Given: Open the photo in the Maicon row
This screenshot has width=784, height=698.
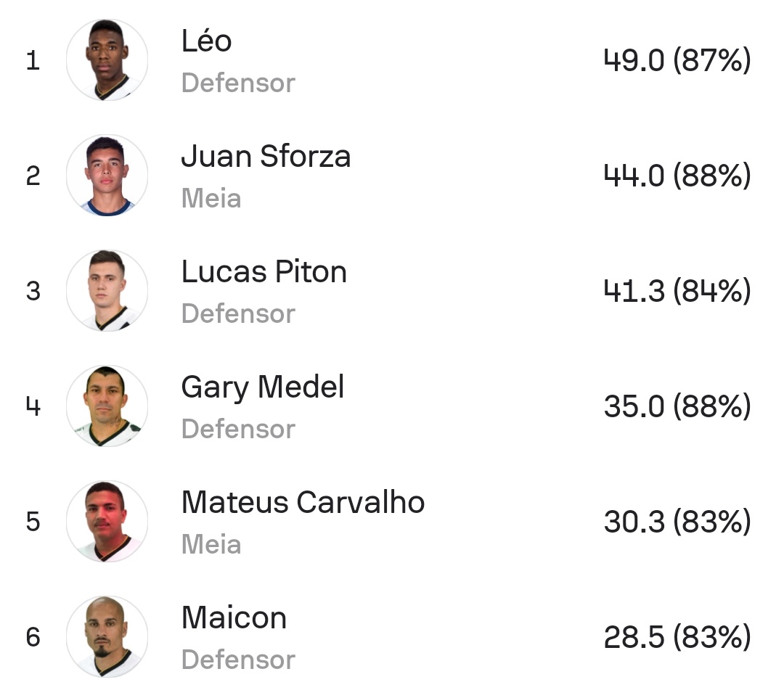Looking at the screenshot, I should (x=107, y=637).
